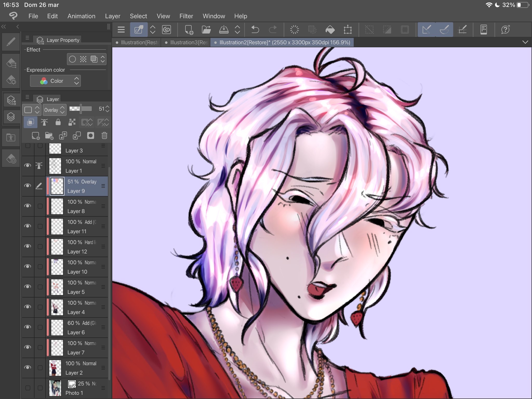Open the Expression color Color dropdown
532x399 pixels.
pos(55,81)
